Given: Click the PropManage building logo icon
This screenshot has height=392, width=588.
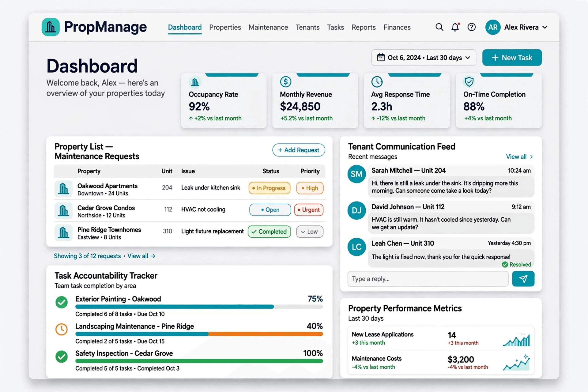Looking at the screenshot, I should coord(51,27).
